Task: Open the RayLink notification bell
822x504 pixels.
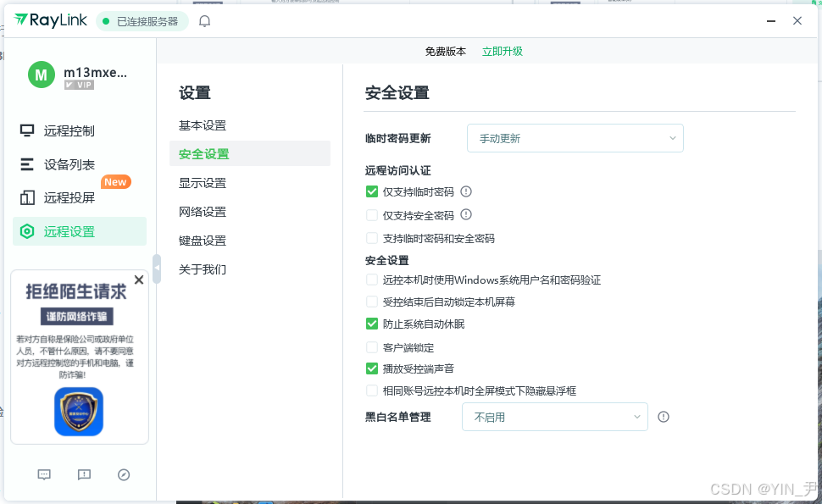Action: coord(203,20)
